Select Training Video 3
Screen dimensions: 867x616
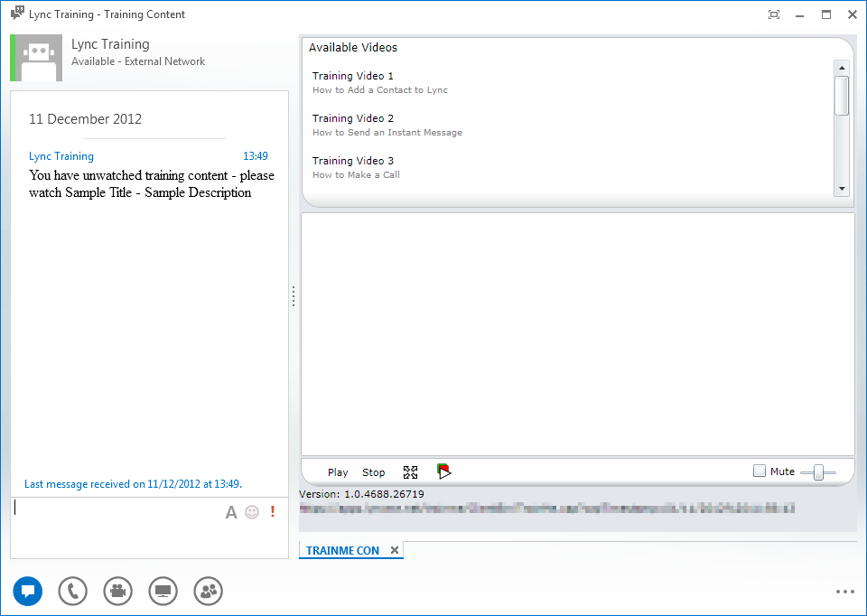[353, 161]
